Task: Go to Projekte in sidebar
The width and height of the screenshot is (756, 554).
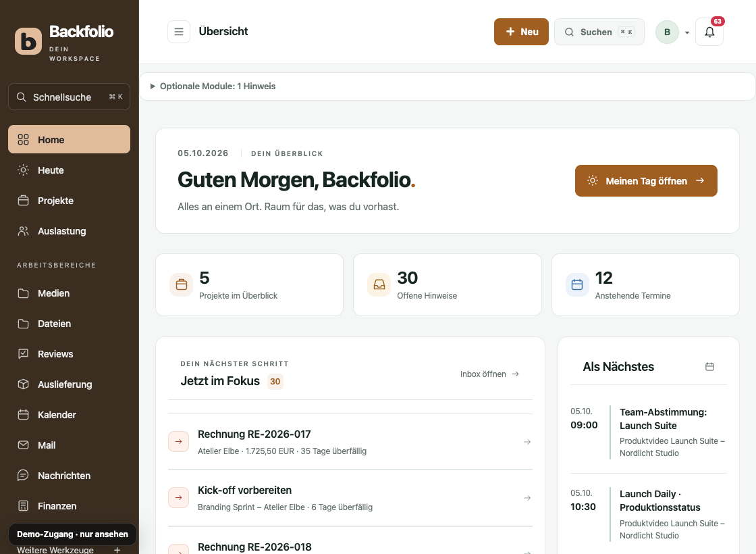Action: (69, 200)
